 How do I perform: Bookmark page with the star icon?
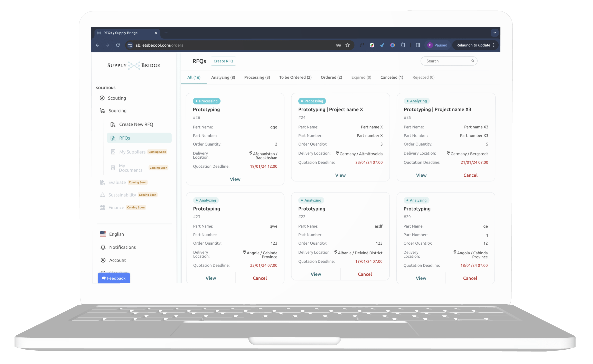(347, 45)
